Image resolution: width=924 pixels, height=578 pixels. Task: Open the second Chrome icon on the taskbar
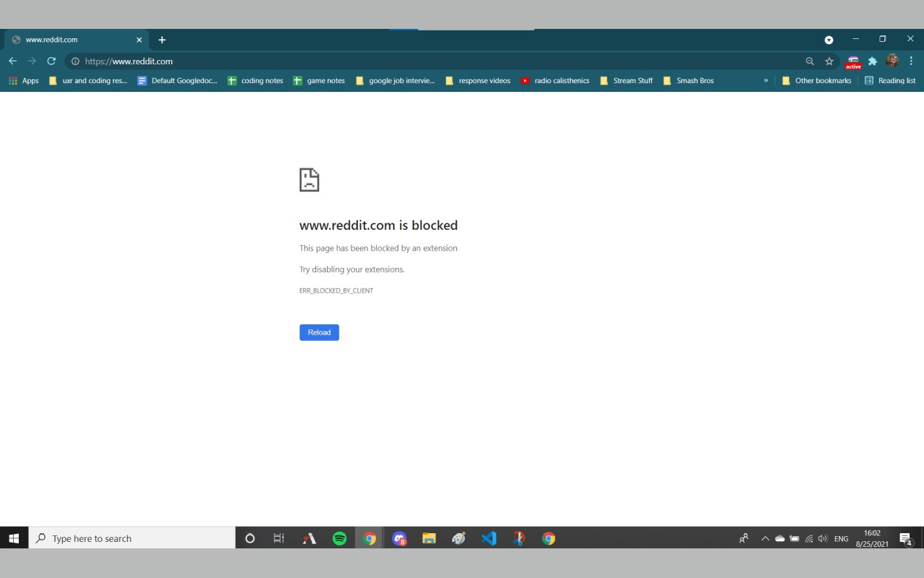549,538
